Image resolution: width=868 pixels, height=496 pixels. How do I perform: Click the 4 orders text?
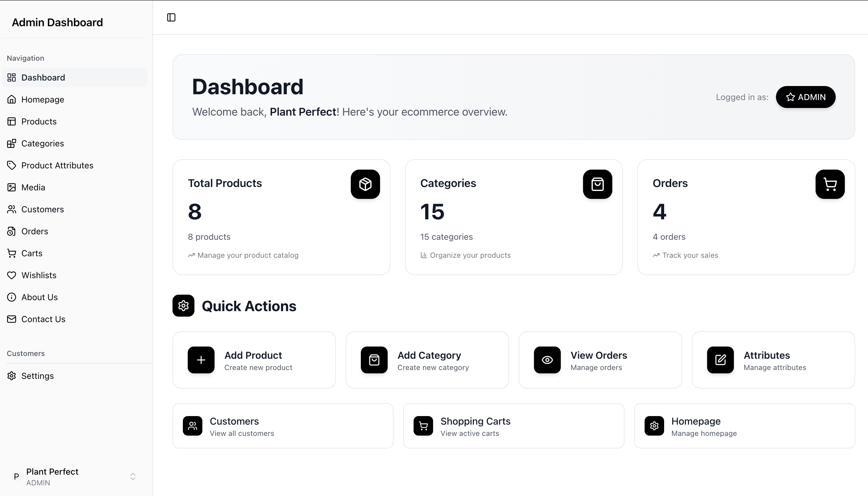coord(669,237)
